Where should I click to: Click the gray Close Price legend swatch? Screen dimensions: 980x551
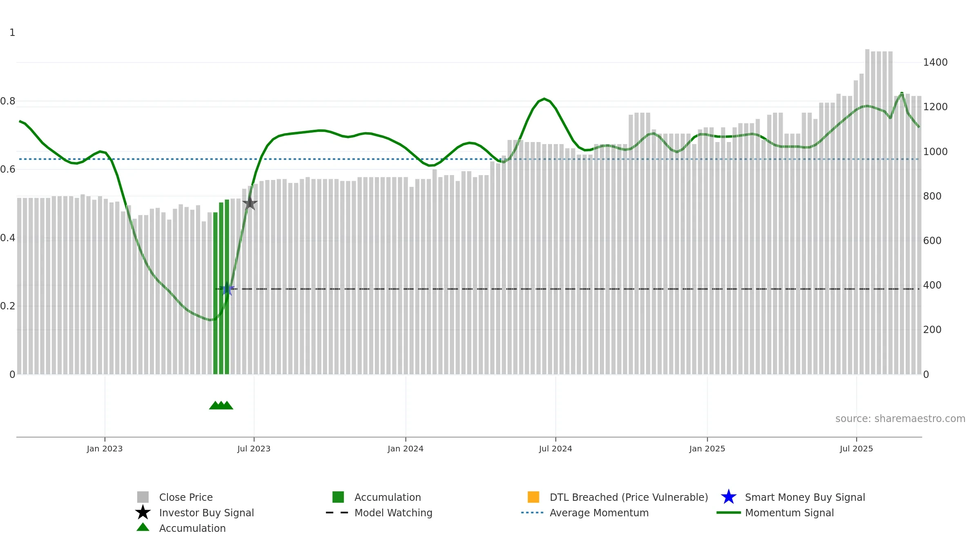pos(143,497)
